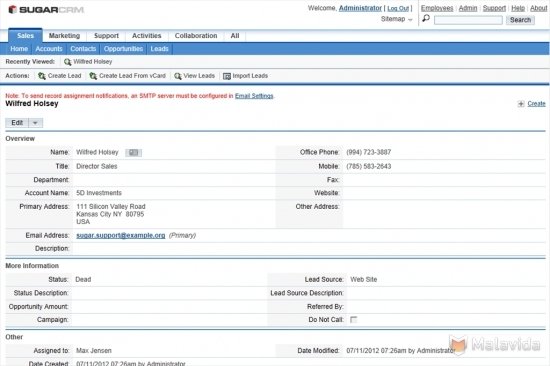The image size is (550, 366).
Task: Switch to the Marketing tab
Action: [64, 36]
